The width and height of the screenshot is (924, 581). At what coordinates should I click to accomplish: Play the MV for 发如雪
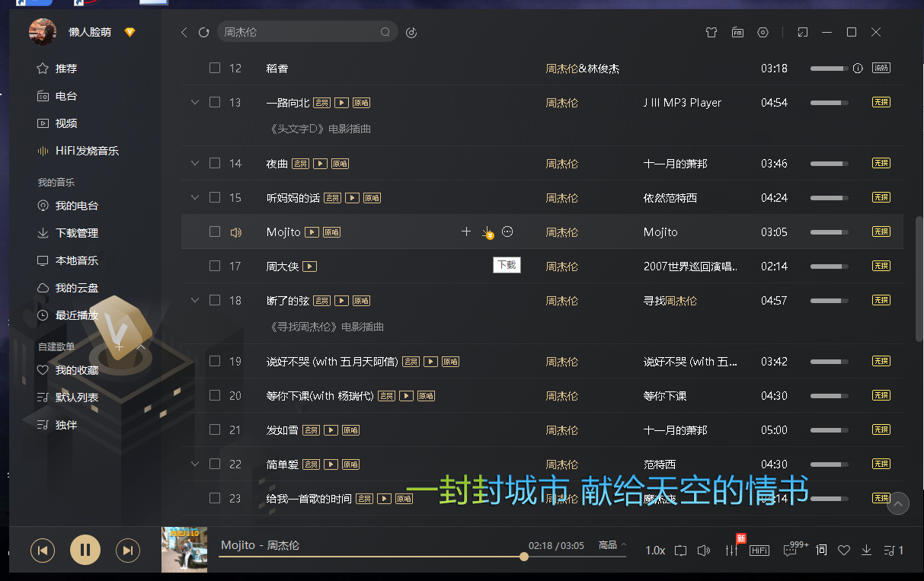point(331,430)
